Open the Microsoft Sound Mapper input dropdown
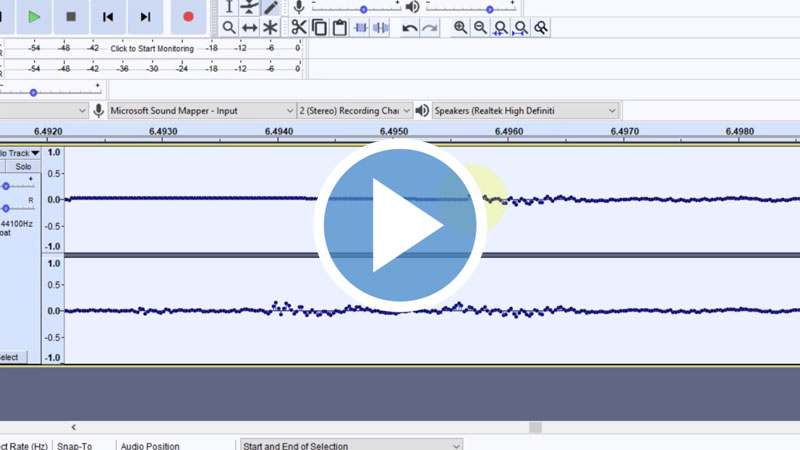 pos(201,110)
